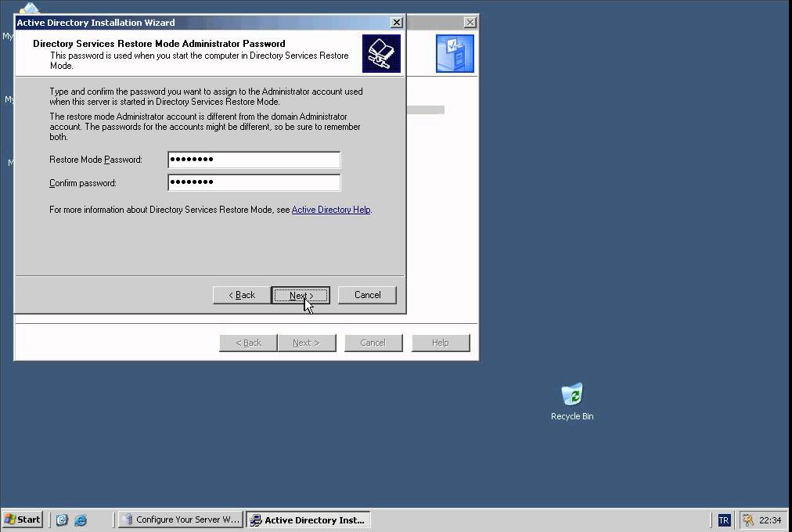This screenshot has height=532, width=792.
Task: Click the Configure Your Server wizard checklist icon
Action: click(x=455, y=53)
